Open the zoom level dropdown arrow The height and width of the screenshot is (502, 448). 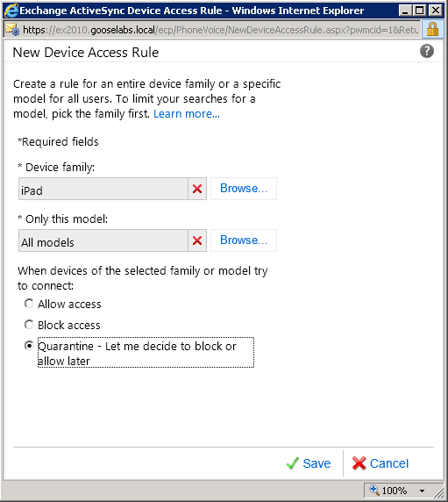(422, 491)
